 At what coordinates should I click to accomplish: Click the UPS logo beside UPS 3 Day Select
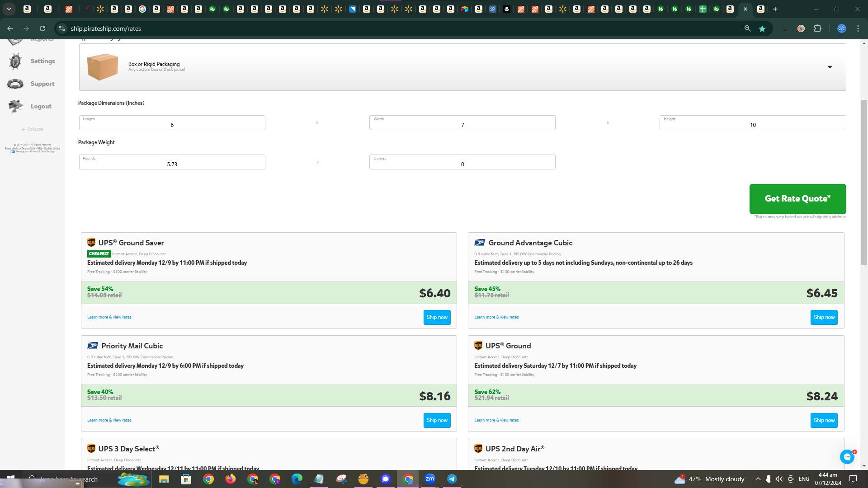(91, 449)
